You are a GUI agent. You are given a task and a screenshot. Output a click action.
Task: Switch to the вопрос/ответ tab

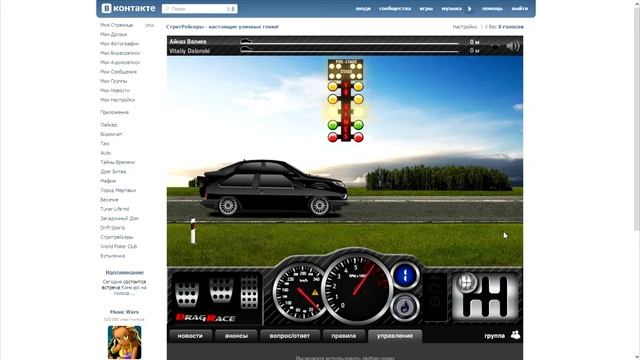point(290,336)
